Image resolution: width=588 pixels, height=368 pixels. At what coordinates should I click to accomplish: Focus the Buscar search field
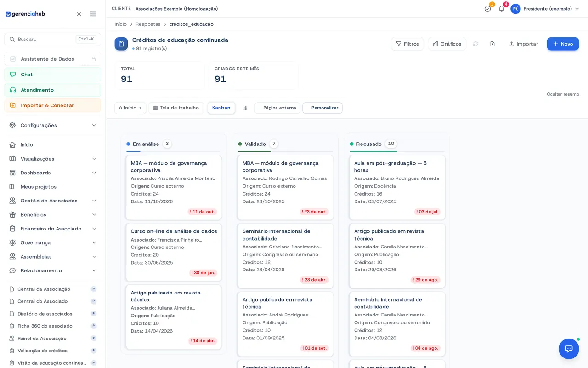click(x=53, y=39)
